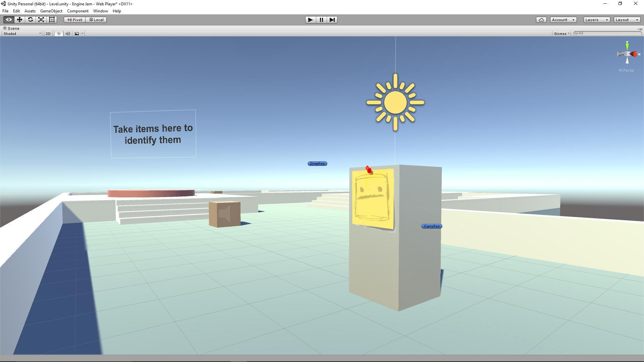Start Play mode
Image resolution: width=644 pixels, height=362 pixels.
pos(310,20)
